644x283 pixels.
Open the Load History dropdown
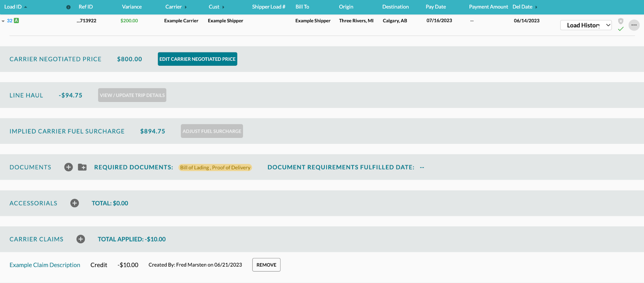coord(586,25)
